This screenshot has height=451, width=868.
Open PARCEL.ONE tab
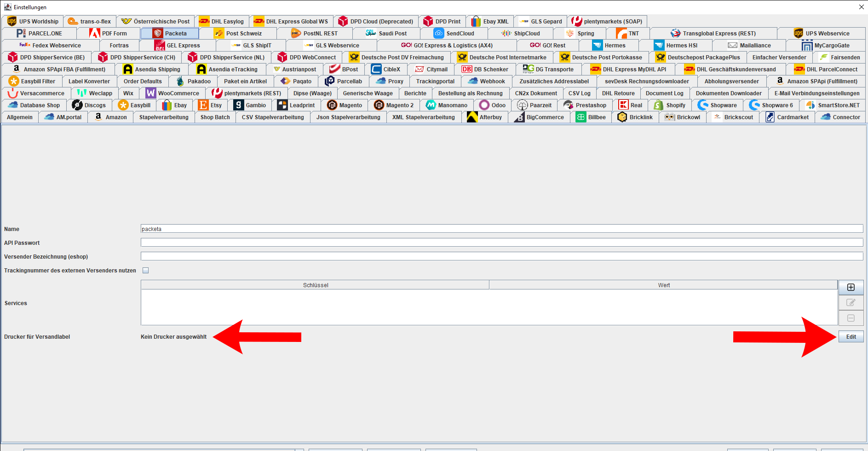pyautogui.click(x=40, y=33)
